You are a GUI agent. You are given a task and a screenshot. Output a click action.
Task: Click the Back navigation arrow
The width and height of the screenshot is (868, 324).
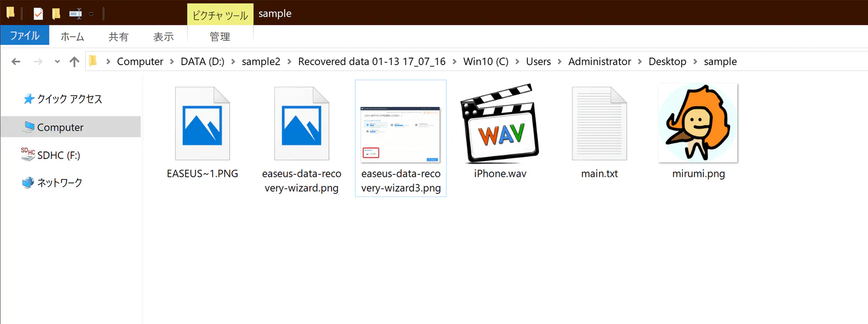(x=16, y=62)
